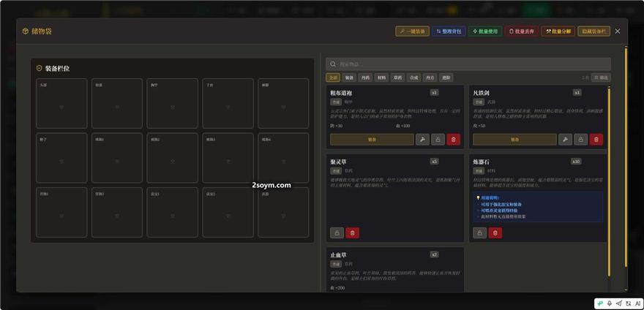The width and height of the screenshot is (644, 310).
Task: Click the 武器 weapon equipment slot
Action: [283, 213]
